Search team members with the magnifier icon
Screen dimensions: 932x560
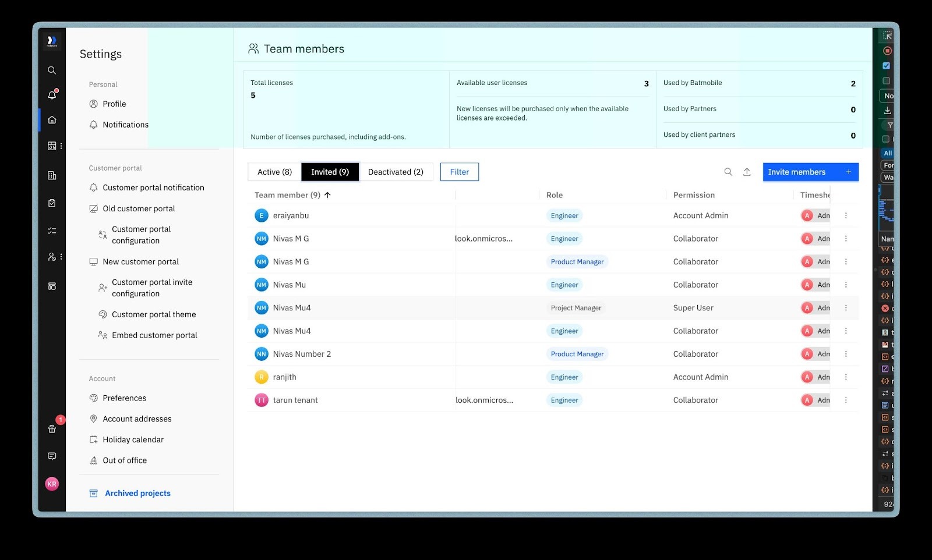pyautogui.click(x=728, y=172)
